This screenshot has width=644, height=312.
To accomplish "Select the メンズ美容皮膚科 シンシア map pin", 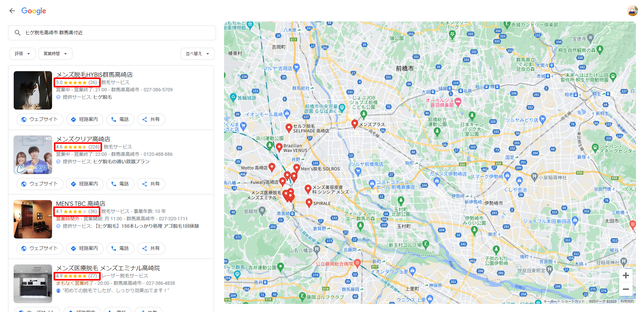I will (308, 189).
